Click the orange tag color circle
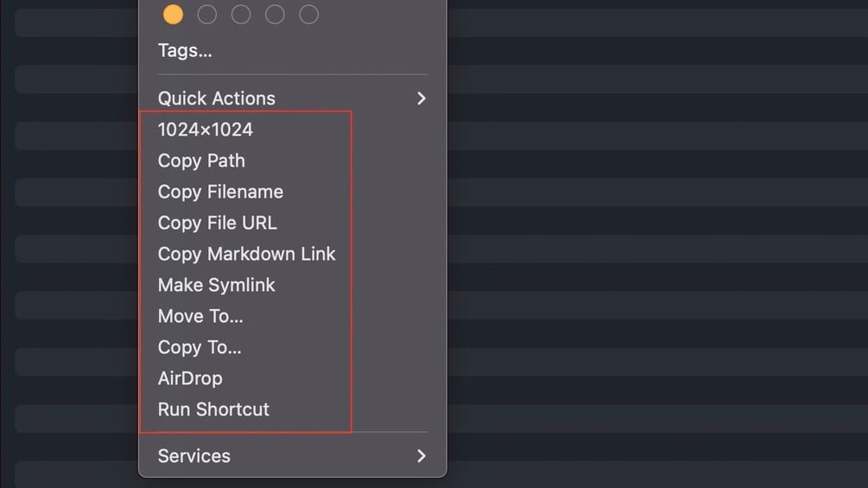The image size is (868, 488). click(174, 14)
